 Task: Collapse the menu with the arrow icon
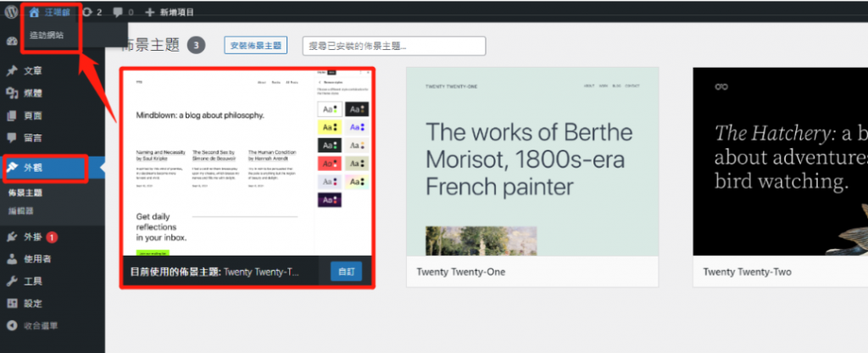point(11,326)
